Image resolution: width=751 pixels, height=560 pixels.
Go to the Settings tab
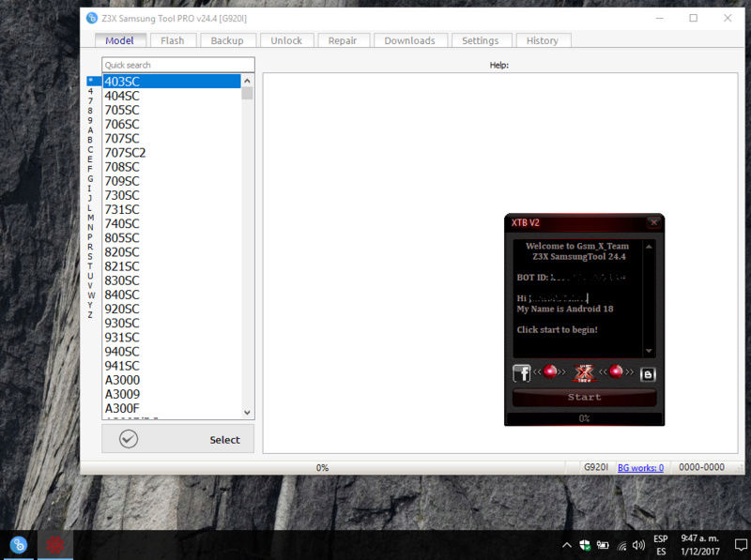[x=481, y=40]
